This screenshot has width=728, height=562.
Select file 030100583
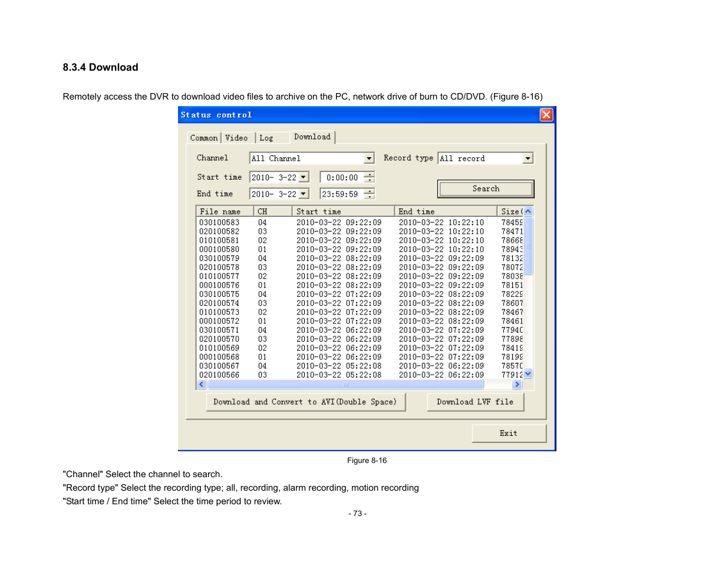[219, 223]
